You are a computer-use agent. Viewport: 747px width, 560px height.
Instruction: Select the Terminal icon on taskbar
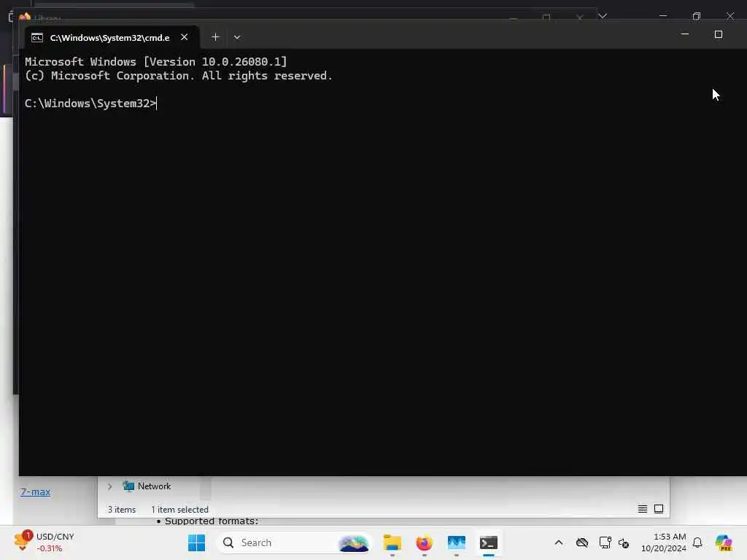[489, 542]
